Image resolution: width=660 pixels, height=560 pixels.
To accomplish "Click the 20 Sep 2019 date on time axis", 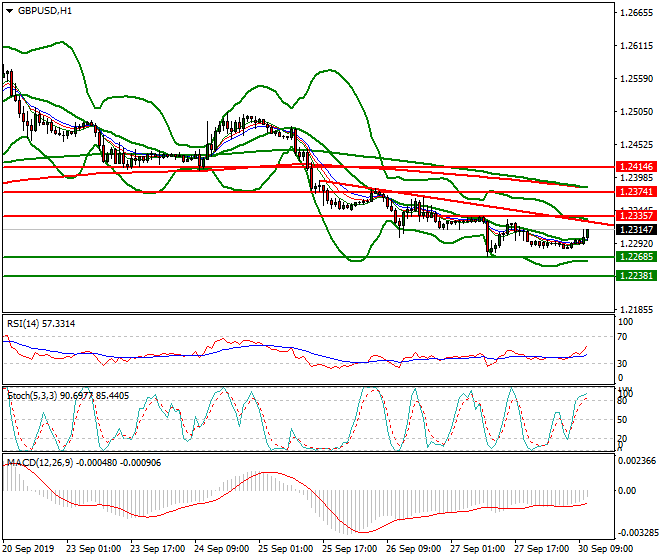I will tap(28, 549).
